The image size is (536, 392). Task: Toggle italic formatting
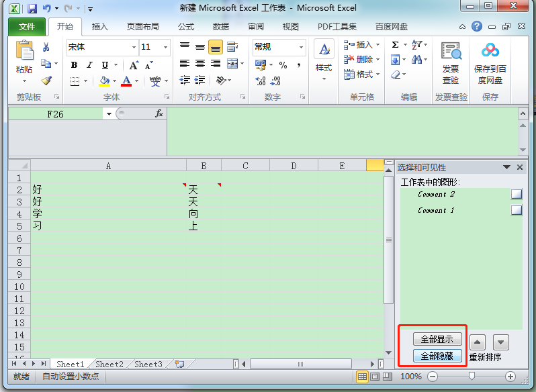tap(89, 65)
